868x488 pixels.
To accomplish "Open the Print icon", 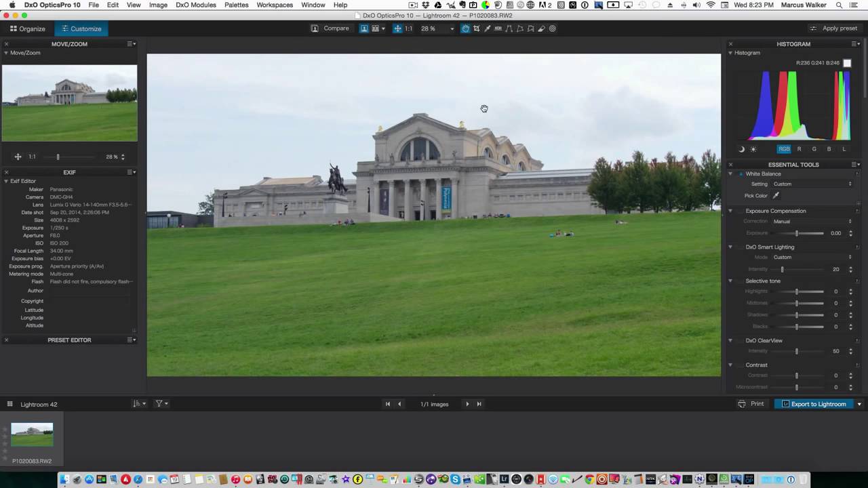I will coord(742,404).
